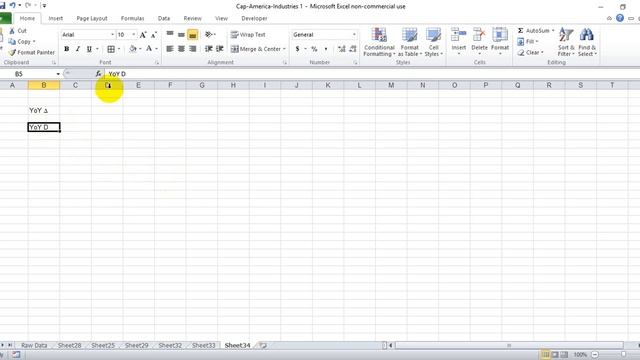Click the Insert Function fx button
Screen dimensions: 640x360
click(x=98, y=74)
